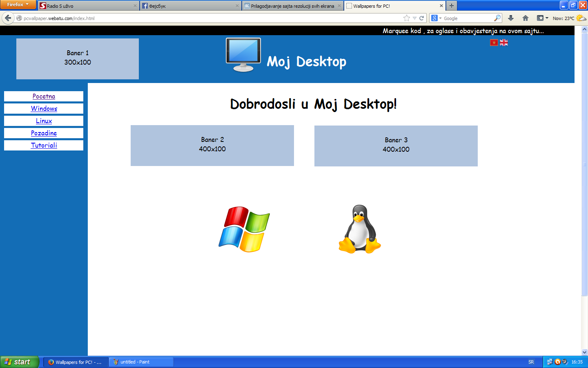Click the scrollbar up arrow
The image size is (588, 368).
[x=584, y=29]
